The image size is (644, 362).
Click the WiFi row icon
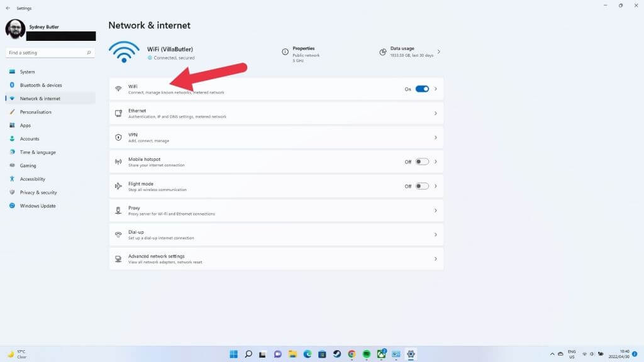coord(118,89)
